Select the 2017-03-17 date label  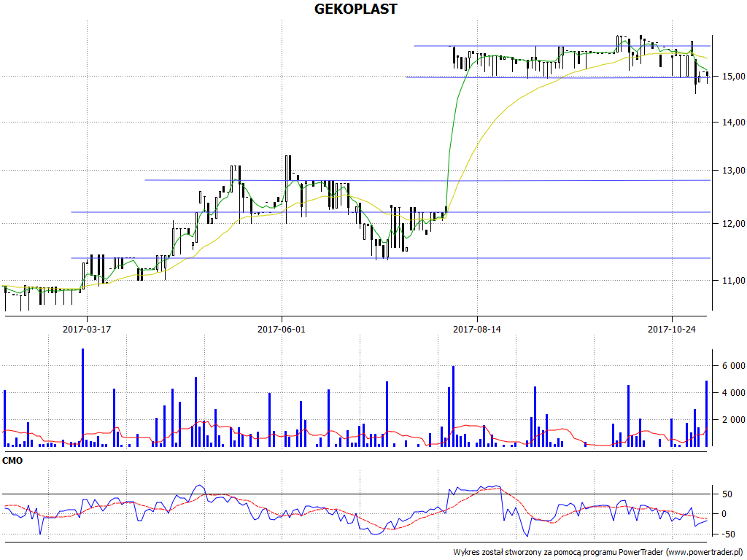(87, 329)
